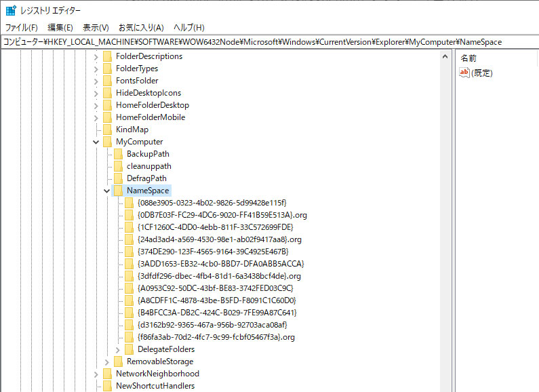539x392 pixels.
Task: Click folder icon of {374DE290-123F-4565-9164-39C4925E467B}
Action: pos(129,252)
